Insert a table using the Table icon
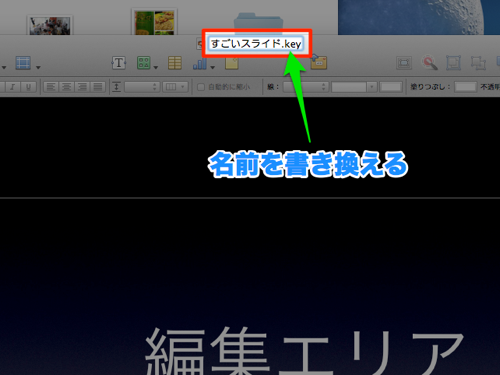The width and height of the screenshot is (500, 375). (175, 63)
